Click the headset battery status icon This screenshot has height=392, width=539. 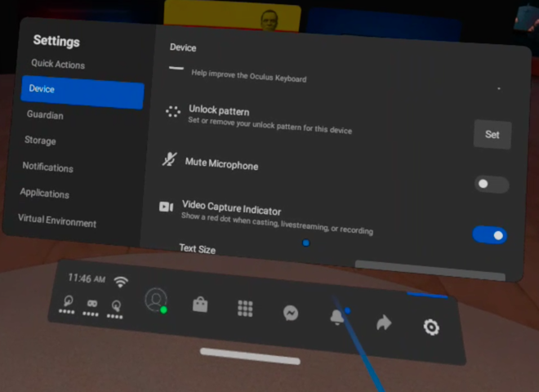pos(91,305)
